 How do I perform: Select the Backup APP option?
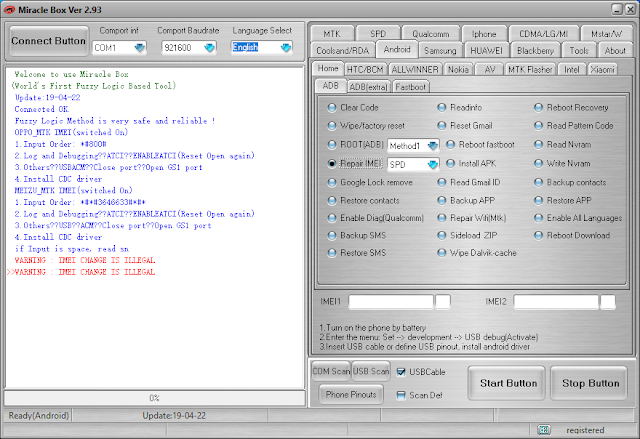coord(442,201)
